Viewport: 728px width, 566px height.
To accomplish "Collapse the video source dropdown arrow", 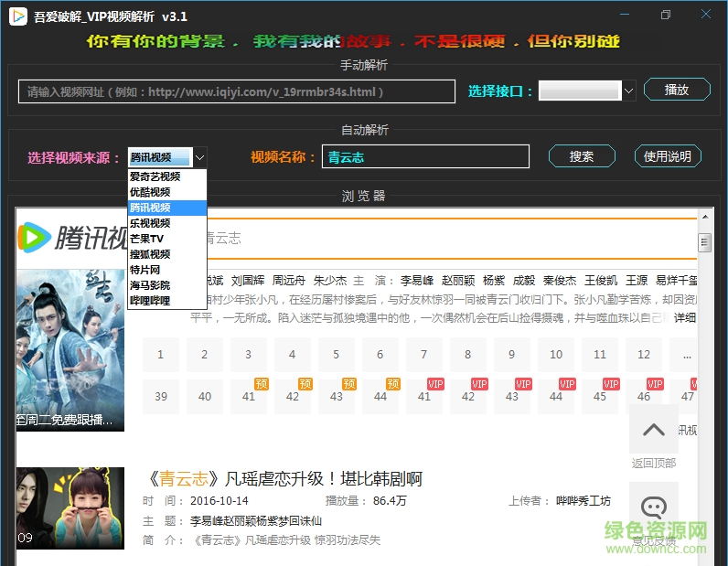I will click(199, 157).
